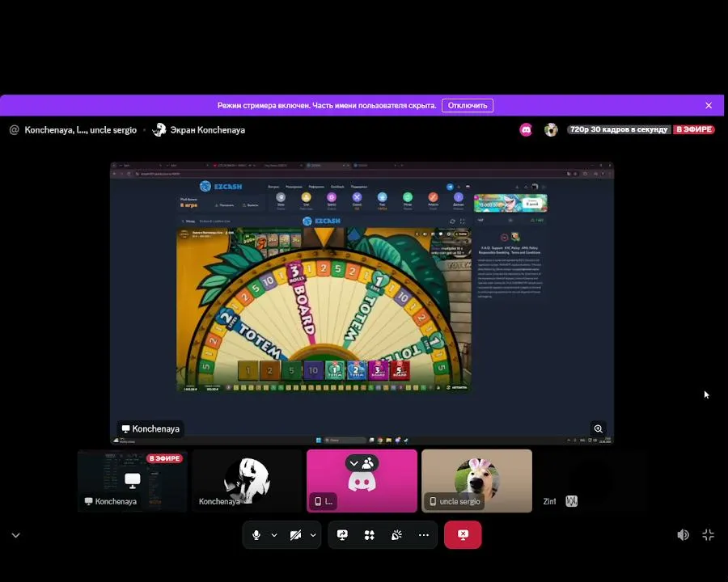
Task: Select the Konchenaya live stream thumbnail
Action: pyautogui.click(x=133, y=481)
